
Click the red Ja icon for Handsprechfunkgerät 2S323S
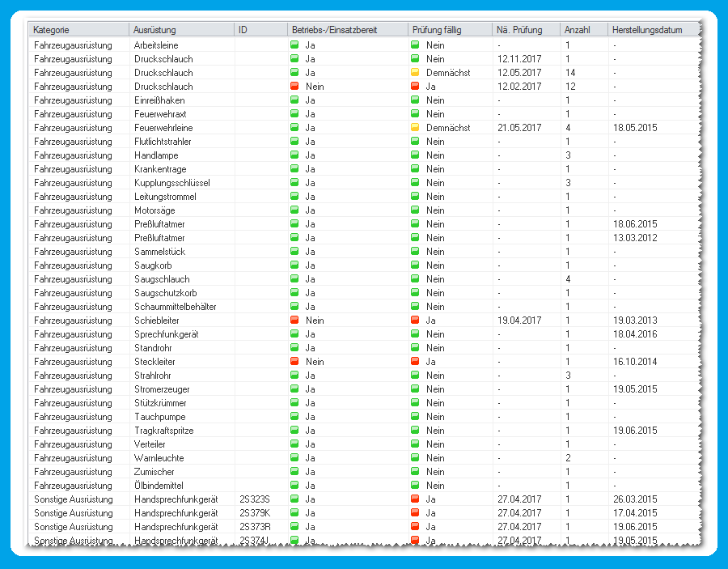point(417,499)
